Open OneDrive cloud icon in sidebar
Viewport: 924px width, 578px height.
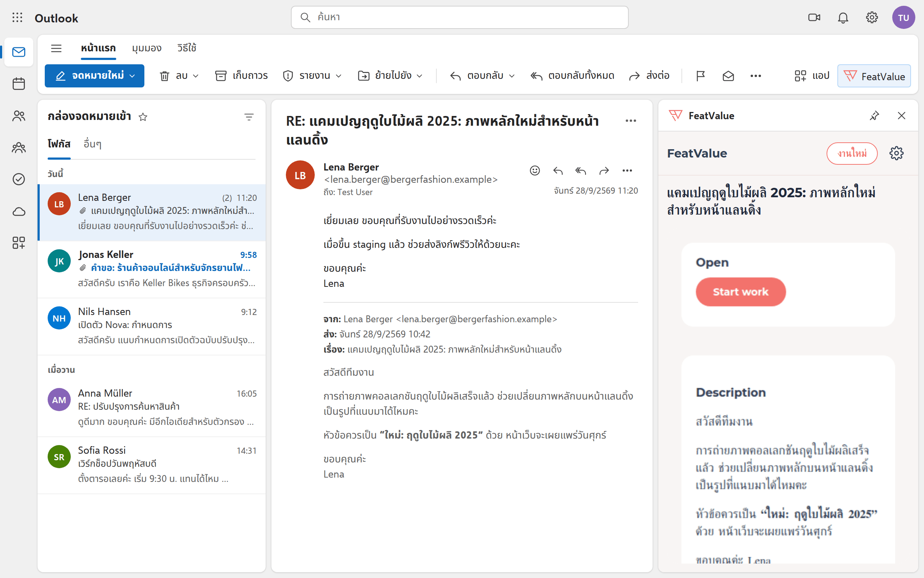[18, 211]
